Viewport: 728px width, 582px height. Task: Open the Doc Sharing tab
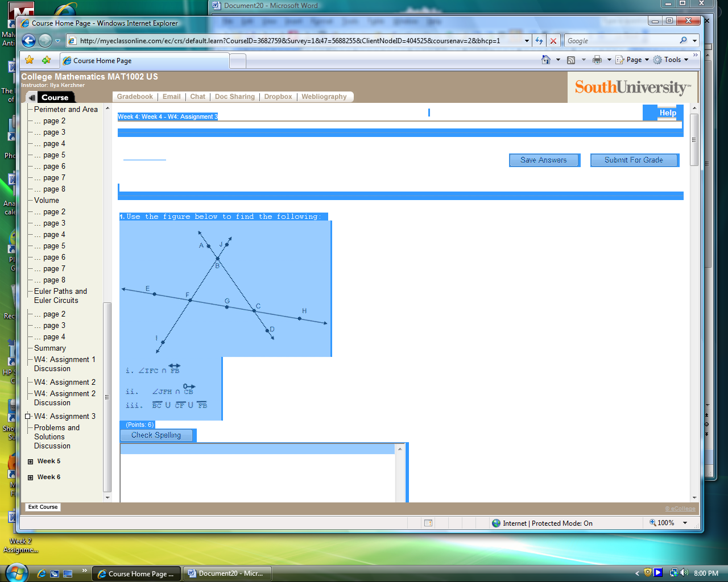tap(234, 97)
